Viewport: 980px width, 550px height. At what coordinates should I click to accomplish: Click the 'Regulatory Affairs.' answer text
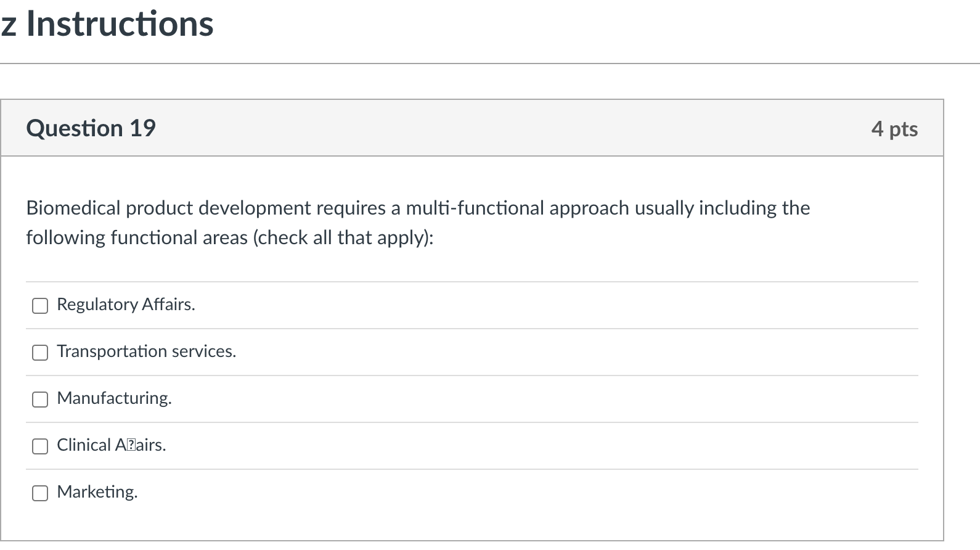pyautogui.click(x=126, y=305)
